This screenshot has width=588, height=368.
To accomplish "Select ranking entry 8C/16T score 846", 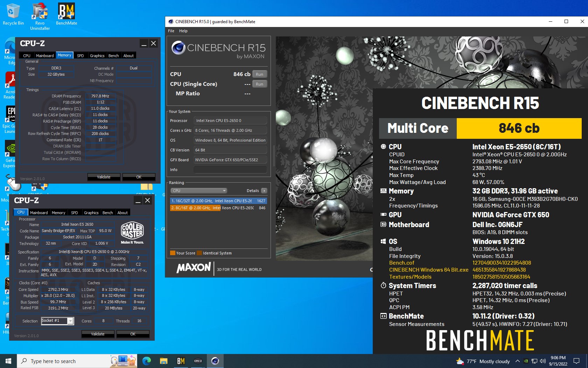I will click(218, 208).
